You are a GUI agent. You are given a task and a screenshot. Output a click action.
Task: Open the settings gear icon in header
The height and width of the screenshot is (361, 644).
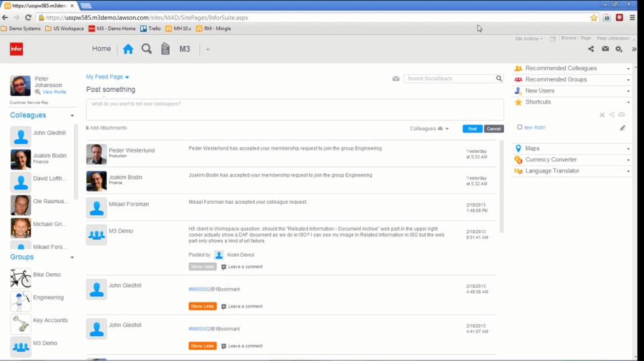[x=619, y=49]
